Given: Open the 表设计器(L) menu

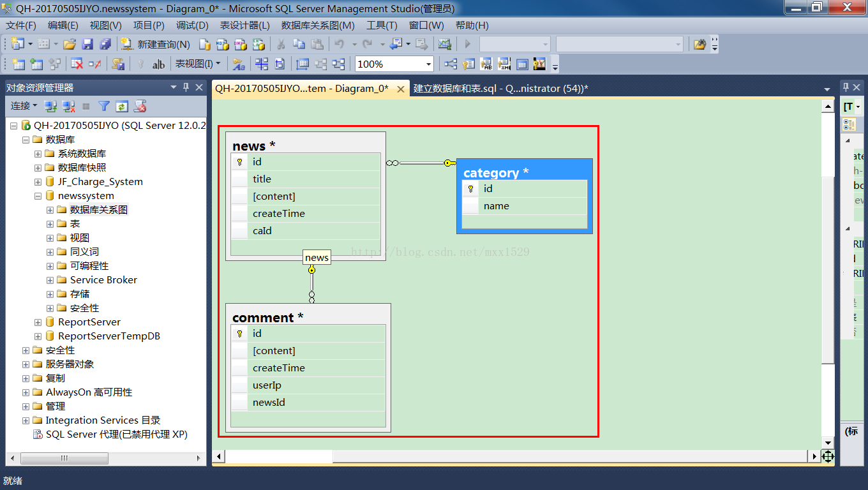Looking at the screenshot, I should 244,25.
